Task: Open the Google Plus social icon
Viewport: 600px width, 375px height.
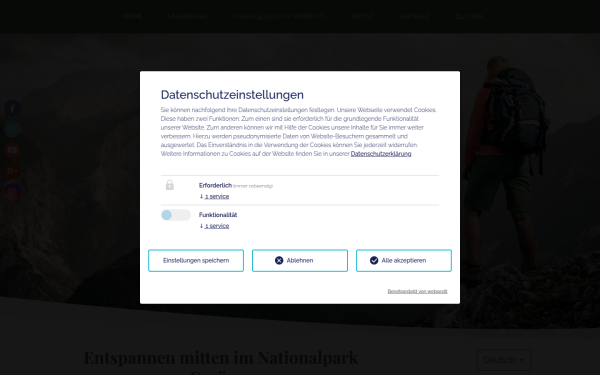Action: [12, 171]
